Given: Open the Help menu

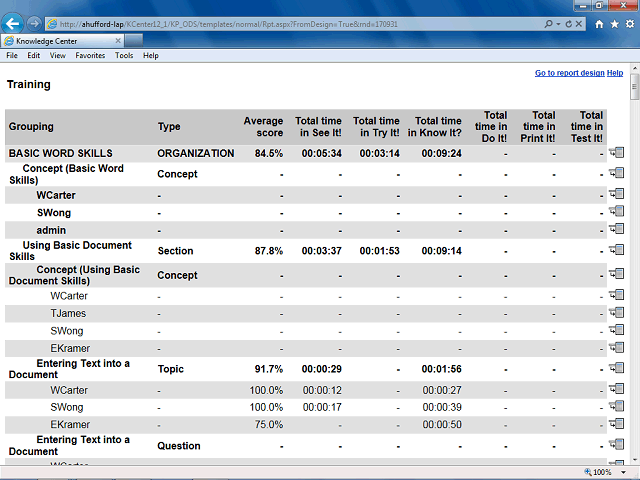Looking at the screenshot, I should pos(151,56).
